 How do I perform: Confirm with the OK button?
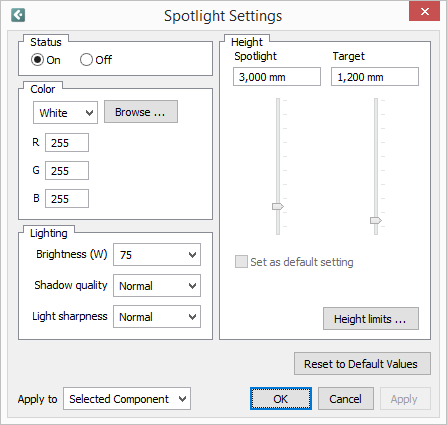click(x=281, y=399)
